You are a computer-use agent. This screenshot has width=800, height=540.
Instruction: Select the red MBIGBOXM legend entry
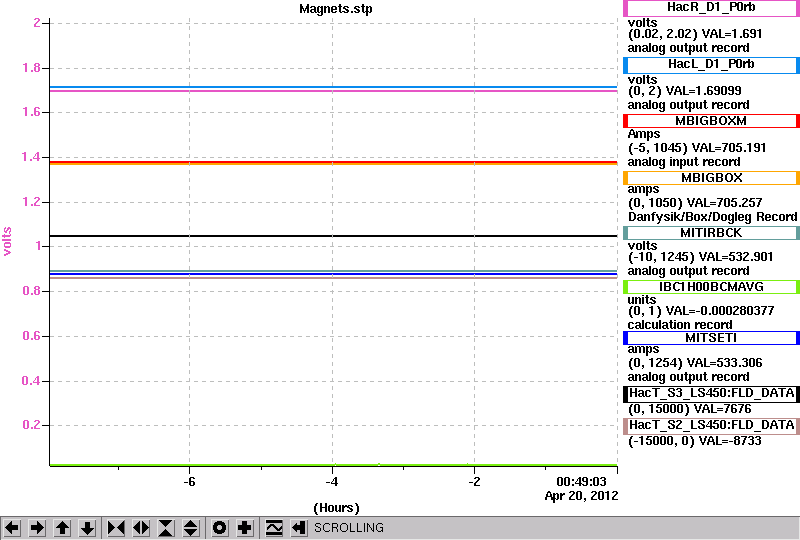coord(711,121)
